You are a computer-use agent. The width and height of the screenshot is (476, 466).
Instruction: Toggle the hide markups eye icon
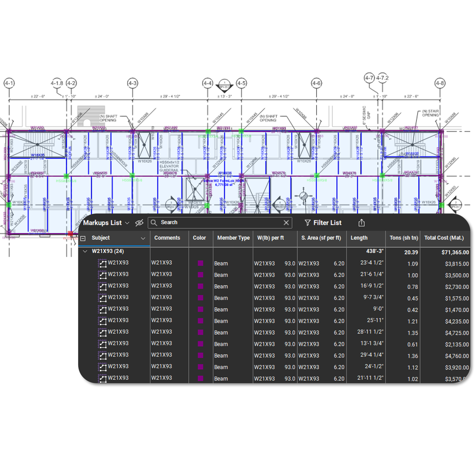[x=139, y=223]
